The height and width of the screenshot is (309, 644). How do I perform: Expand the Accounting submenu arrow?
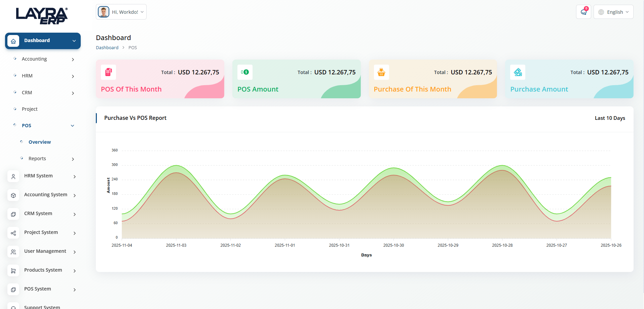(73, 60)
